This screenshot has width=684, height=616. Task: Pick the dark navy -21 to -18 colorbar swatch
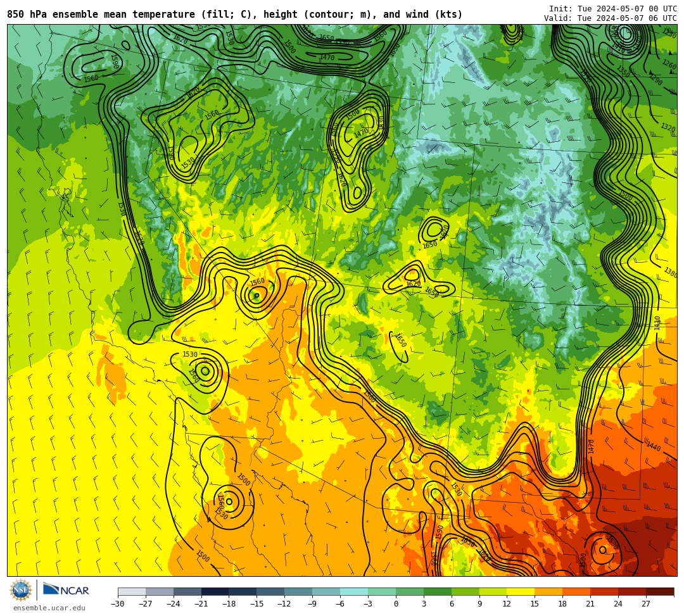[x=215, y=591]
